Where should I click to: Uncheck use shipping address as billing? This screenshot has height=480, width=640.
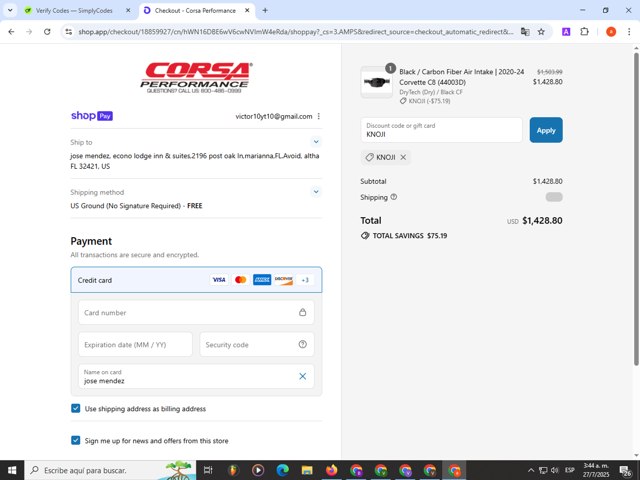pos(76,408)
